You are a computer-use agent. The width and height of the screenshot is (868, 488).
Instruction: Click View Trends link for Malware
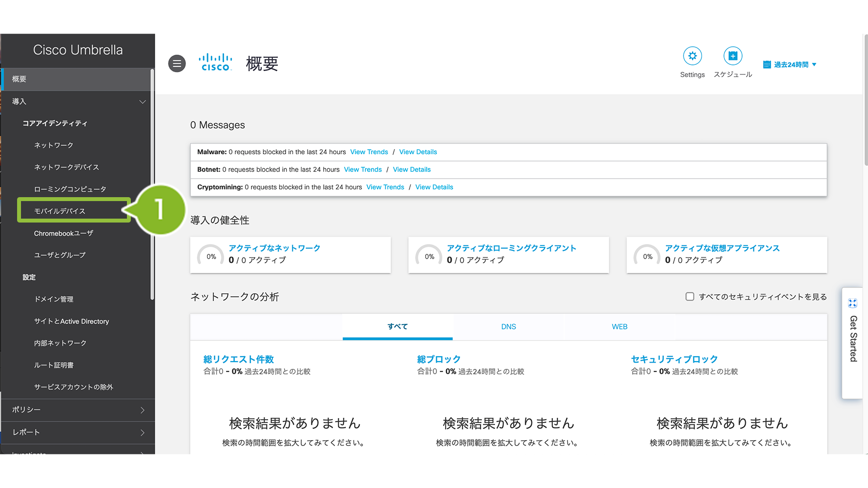(369, 152)
